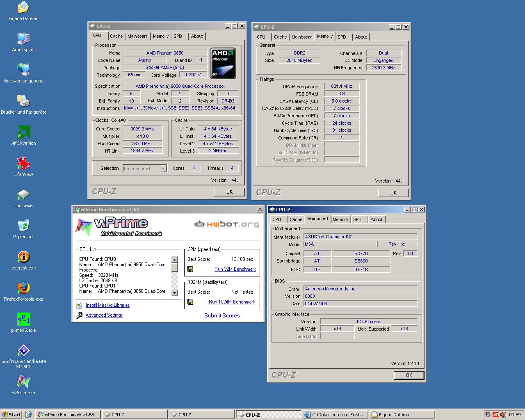Open About tab in Memory window

click(x=361, y=37)
